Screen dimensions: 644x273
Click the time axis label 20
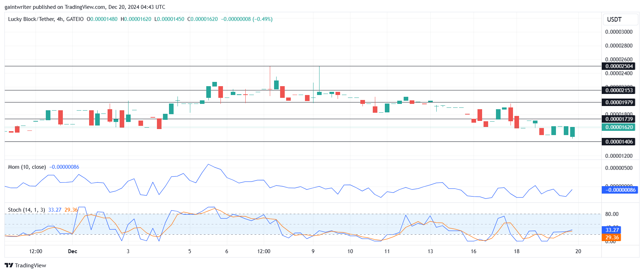[578, 251]
